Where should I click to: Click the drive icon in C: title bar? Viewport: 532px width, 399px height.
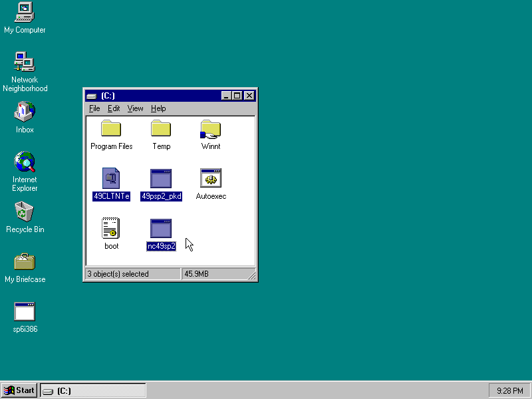92,96
